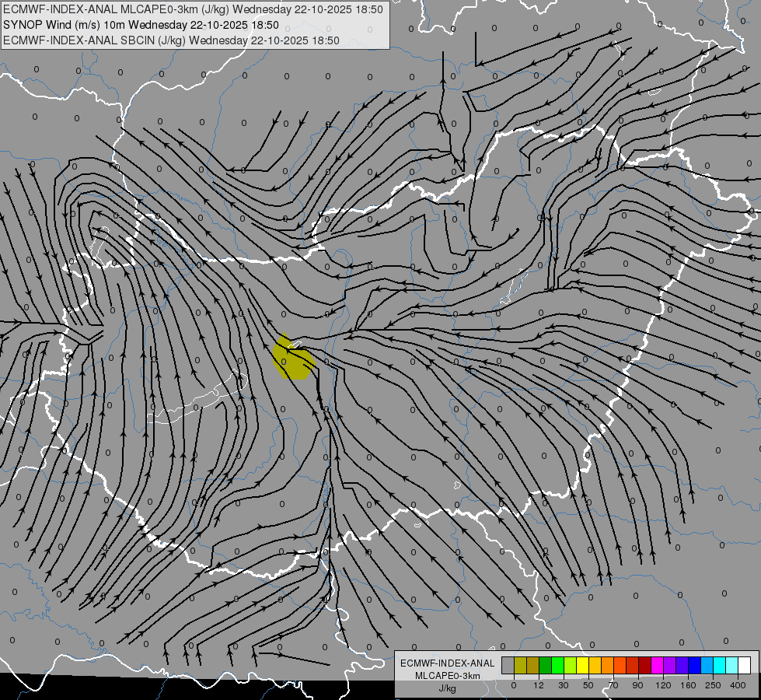Click the pure yellow legend swatch
This screenshot has height=700, width=761.
582,666
